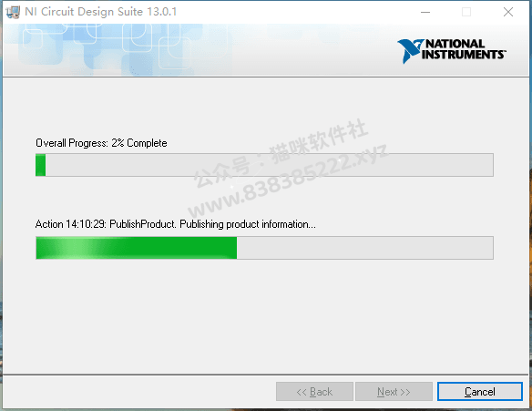
Task: Click the Cancel button
Action: coord(480,392)
